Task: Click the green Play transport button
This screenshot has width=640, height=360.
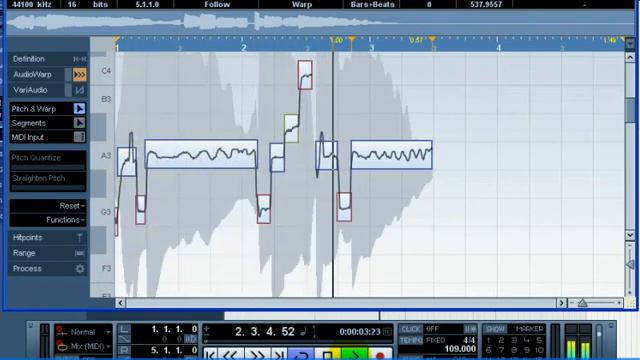Action: [354, 355]
